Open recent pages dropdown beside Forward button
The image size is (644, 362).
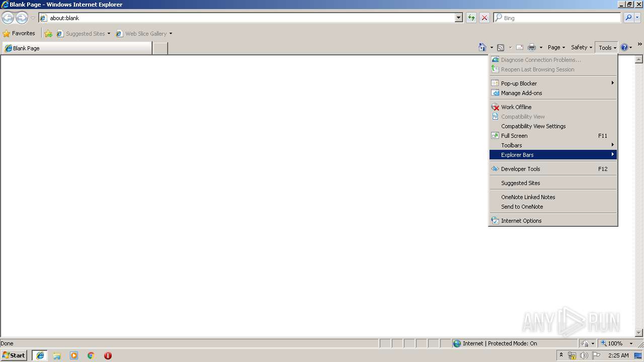tap(33, 18)
